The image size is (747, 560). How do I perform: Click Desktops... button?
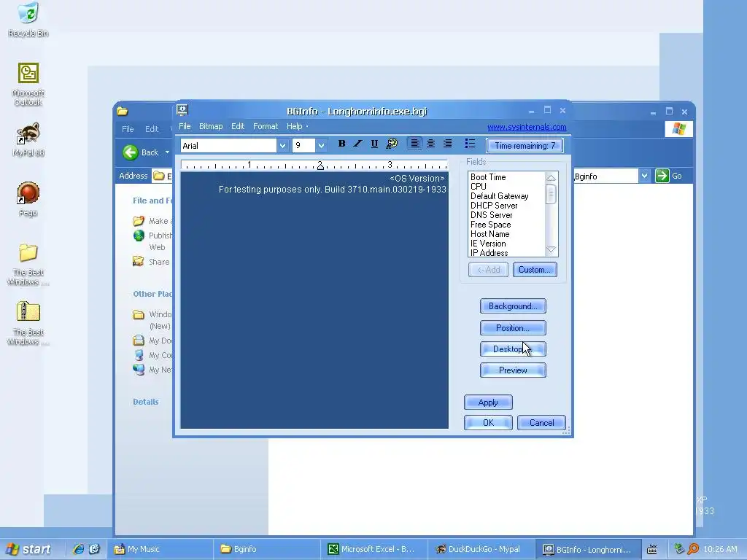[513, 349]
